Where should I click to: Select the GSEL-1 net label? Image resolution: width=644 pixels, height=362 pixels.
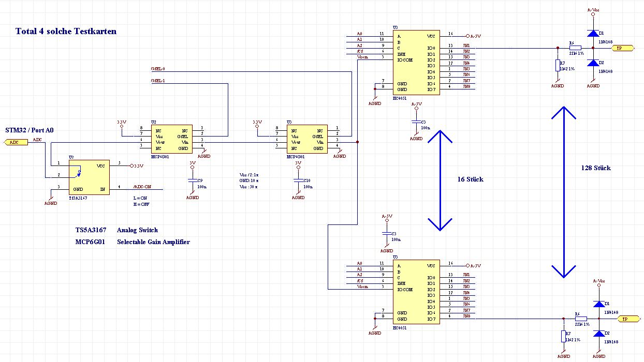pyautogui.click(x=157, y=81)
